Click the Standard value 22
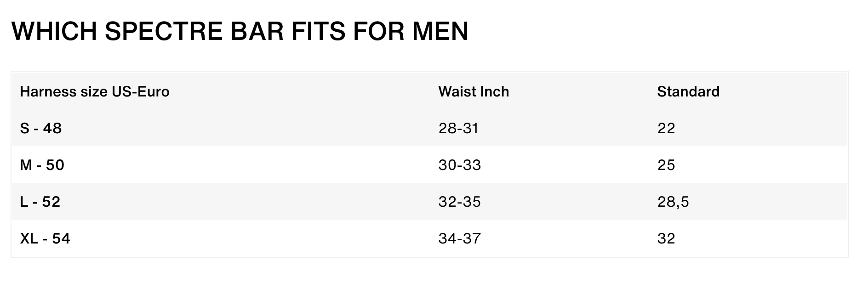Screen dimensions: 868x283 (x=666, y=128)
